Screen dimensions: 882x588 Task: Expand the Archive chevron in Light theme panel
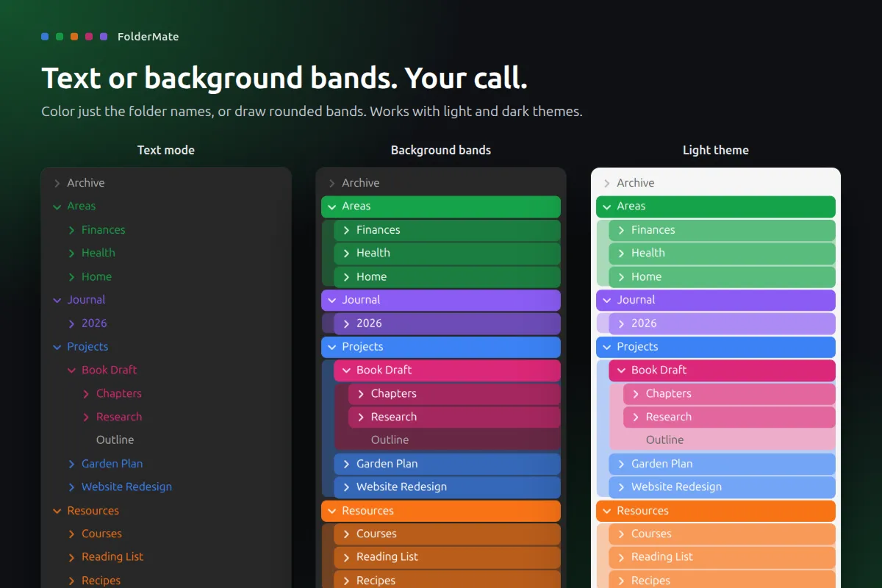[606, 183]
